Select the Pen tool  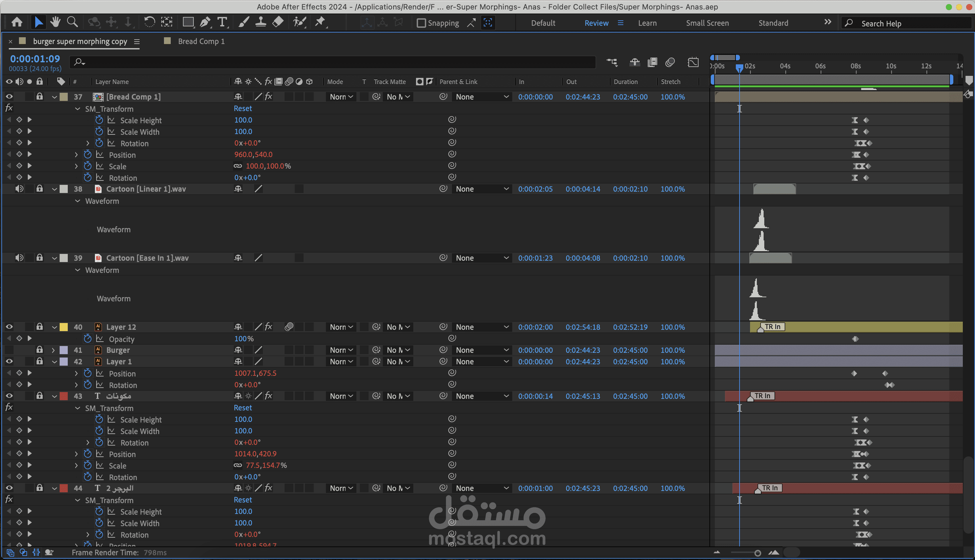point(205,22)
